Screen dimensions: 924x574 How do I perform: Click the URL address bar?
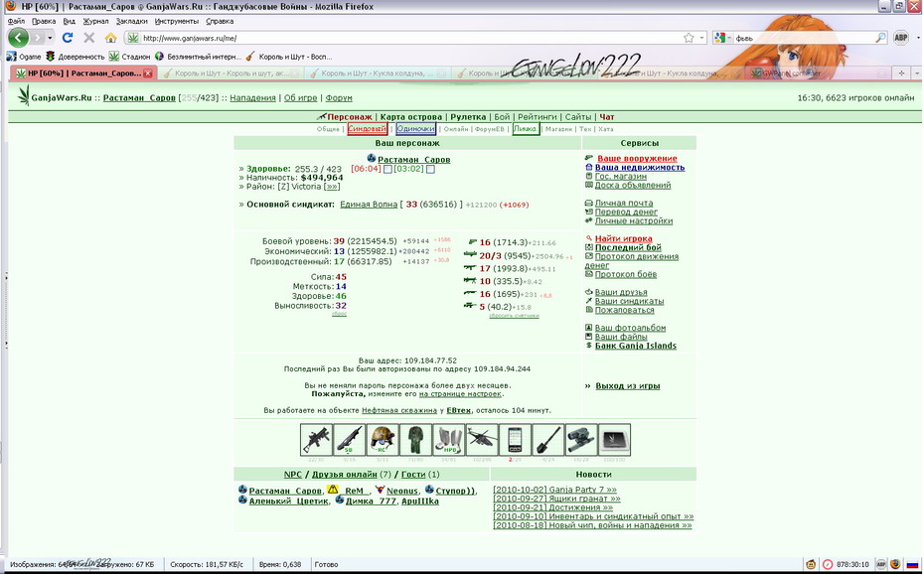411,38
